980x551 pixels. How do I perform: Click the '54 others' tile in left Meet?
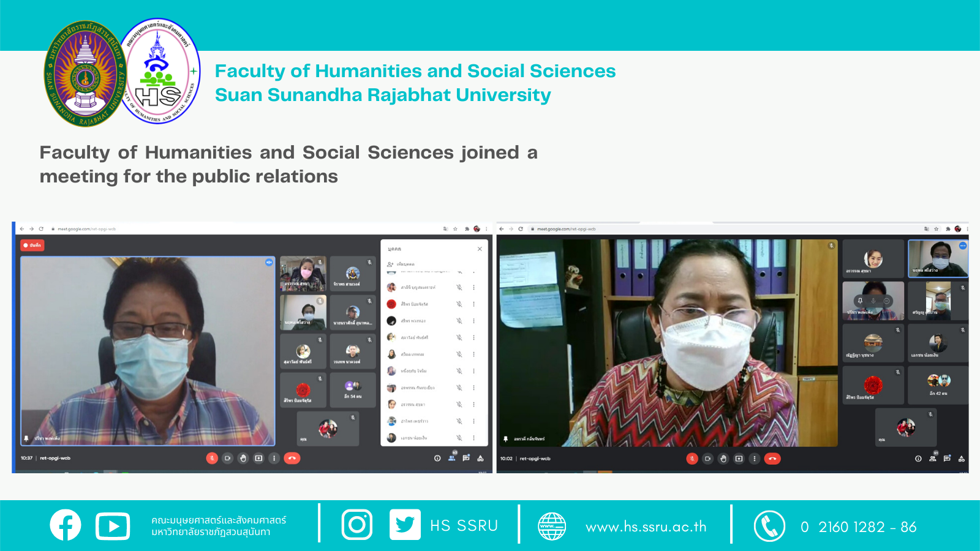tap(353, 390)
